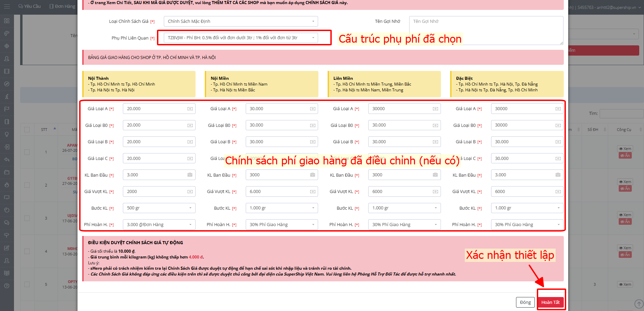The image size is (644, 311).
Task: Open the dashboard grid icon in sidebar
Action: (x=7, y=21)
